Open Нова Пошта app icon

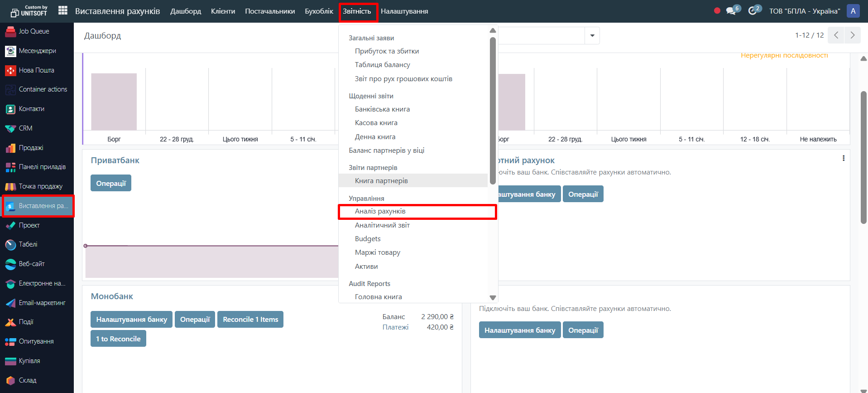10,70
